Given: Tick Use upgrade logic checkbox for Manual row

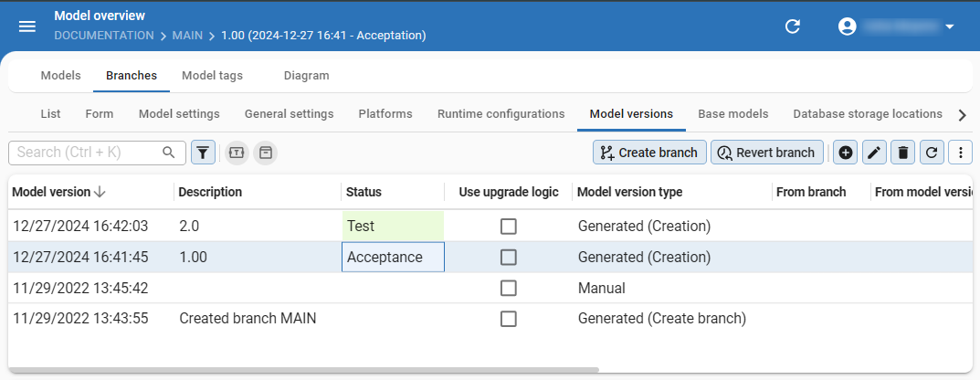Looking at the screenshot, I should pos(509,288).
